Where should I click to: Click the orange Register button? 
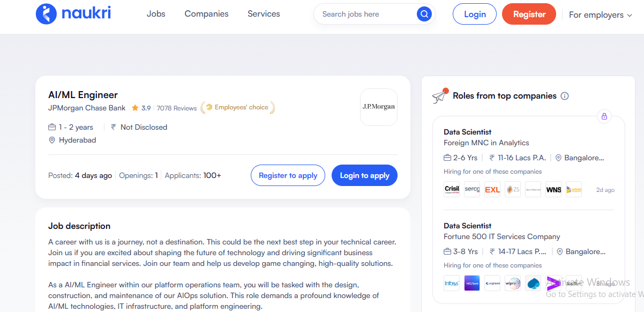pyautogui.click(x=529, y=14)
